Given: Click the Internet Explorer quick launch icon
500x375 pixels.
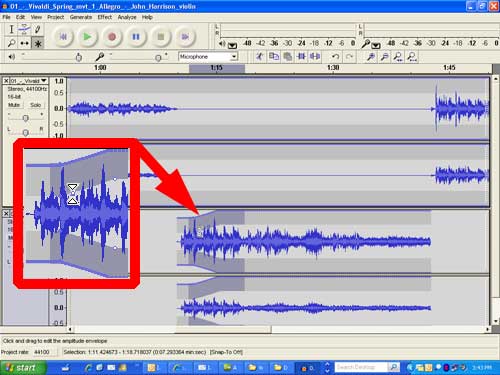Looking at the screenshot, I should point(89,368).
